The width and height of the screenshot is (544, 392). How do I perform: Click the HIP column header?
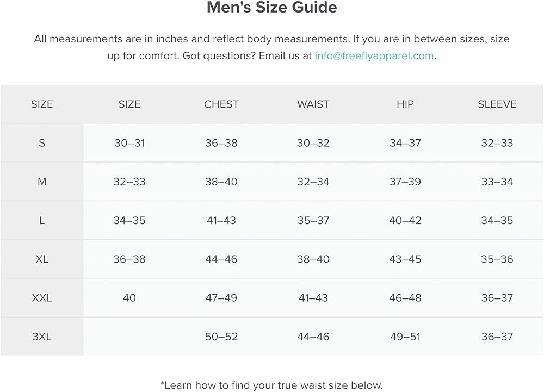[x=405, y=104]
